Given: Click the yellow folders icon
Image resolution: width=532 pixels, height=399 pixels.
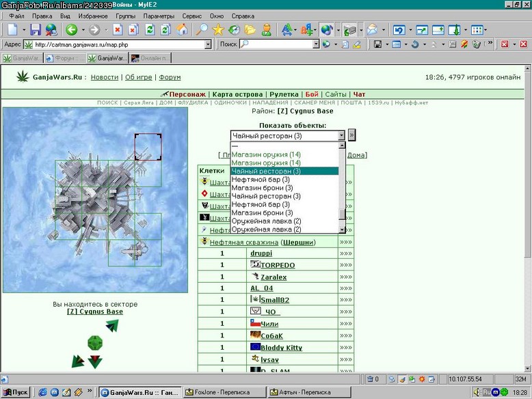Looking at the screenshot, I should [250, 30].
